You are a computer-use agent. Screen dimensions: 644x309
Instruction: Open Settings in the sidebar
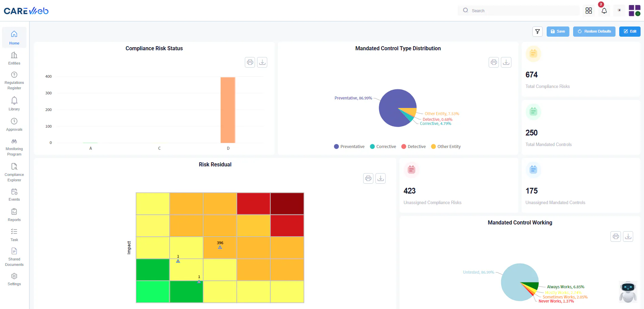(14, 279)
